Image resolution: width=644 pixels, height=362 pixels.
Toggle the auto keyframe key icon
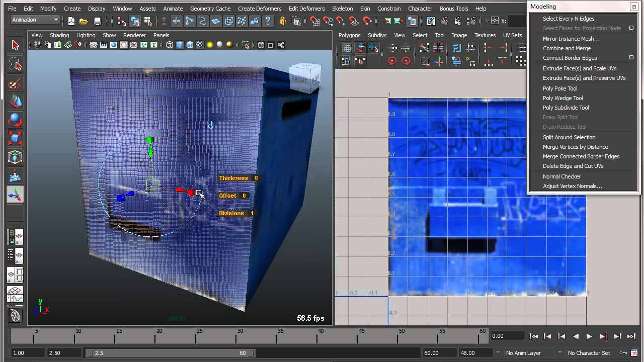coord(623,353)
